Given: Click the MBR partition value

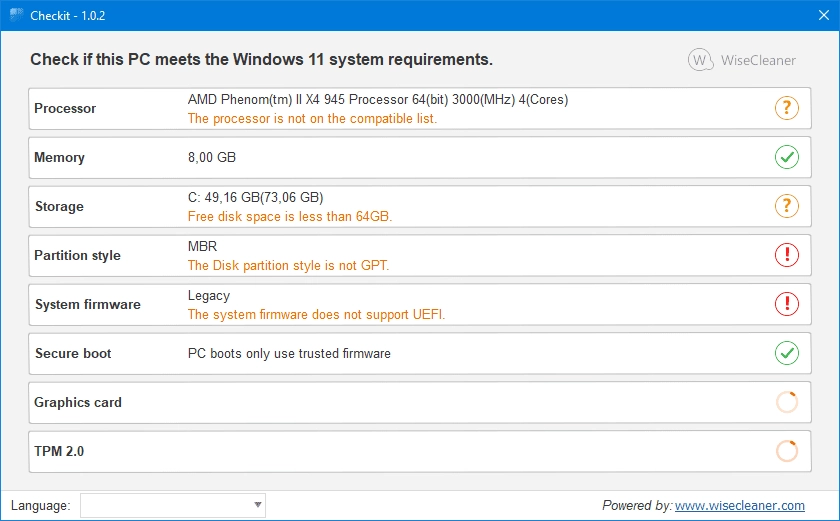Looking at the screenshot, I should click(202, 246).
